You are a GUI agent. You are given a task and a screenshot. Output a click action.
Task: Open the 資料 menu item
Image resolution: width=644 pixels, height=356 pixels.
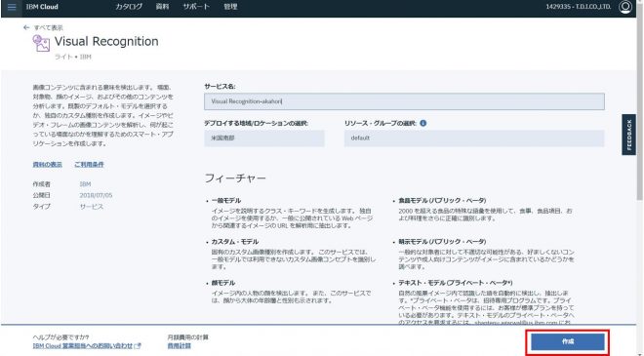coord(162,7)
